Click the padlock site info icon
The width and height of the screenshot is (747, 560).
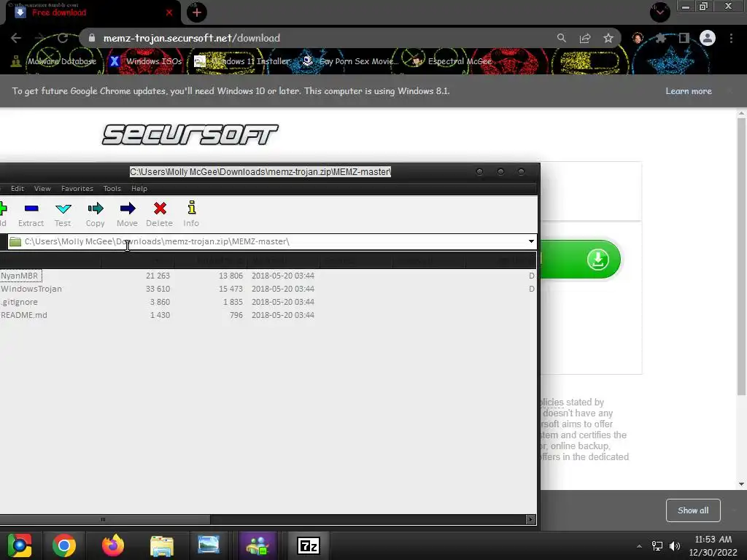92,38
